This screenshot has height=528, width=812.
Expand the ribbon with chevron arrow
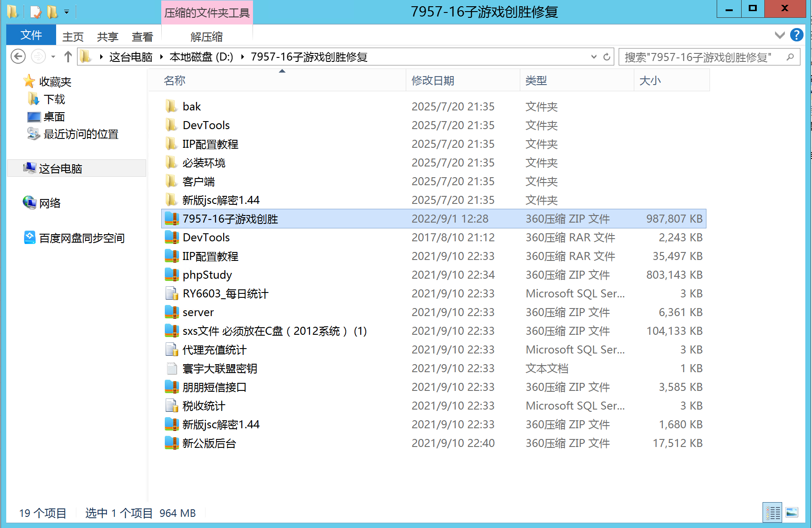780,35
